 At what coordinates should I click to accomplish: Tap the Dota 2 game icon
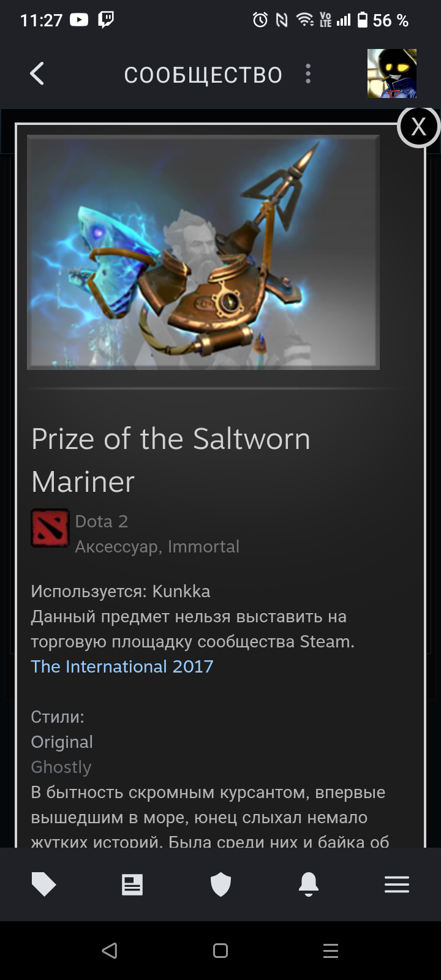[x=50, y=528]
